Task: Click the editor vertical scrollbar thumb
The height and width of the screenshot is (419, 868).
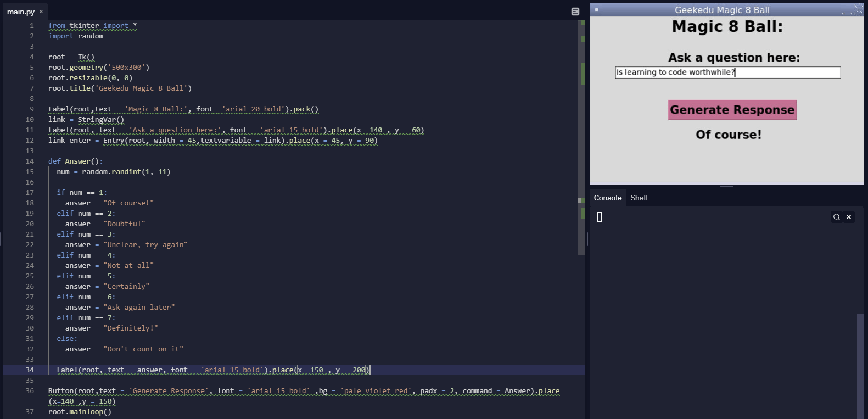Action: pyautogui.click(x=581, y=137)
